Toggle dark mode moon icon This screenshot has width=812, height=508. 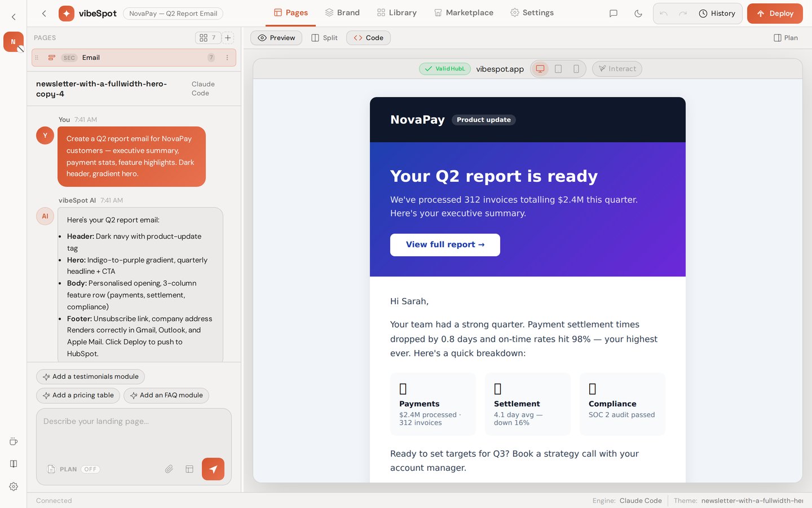(638, 14)
